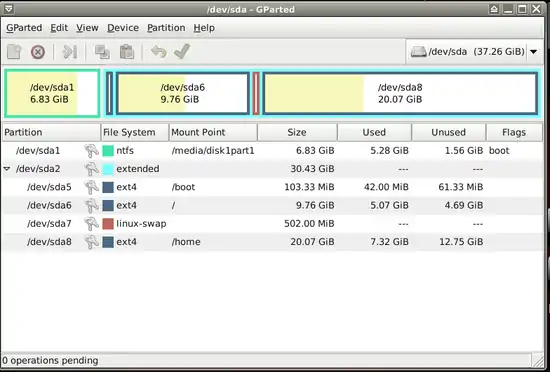Click the hard disk icon in device selector
Image resolution: width=550 pixels, height=372 pixels.
(x=418, y=52)
